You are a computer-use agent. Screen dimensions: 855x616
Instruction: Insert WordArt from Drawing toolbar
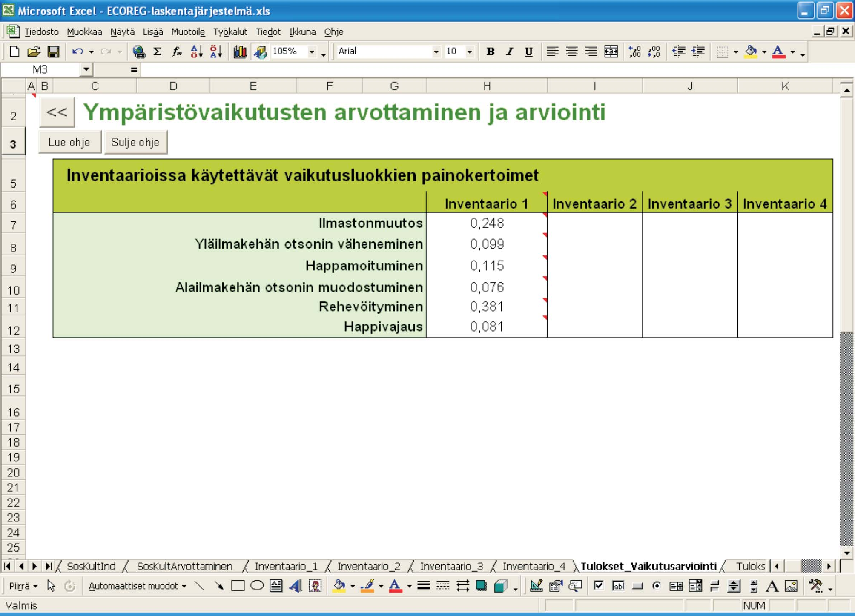[x=295, y=586]
